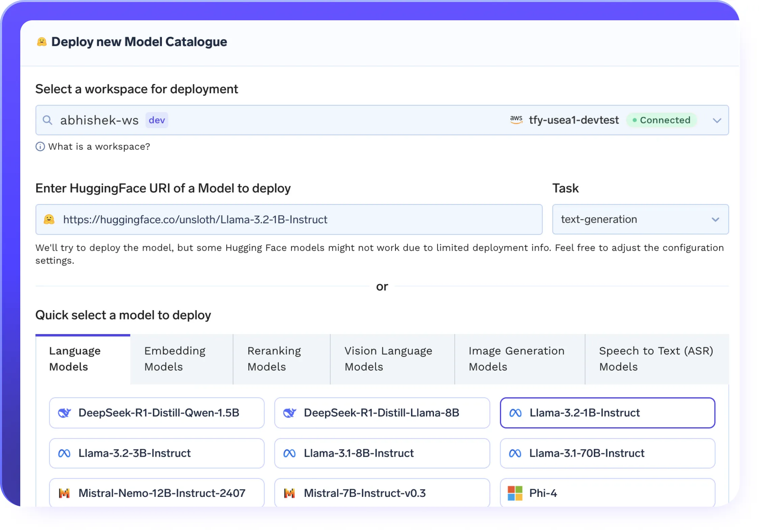Viewport: 760px width, 532px height.
Task: Select Mistral-7B-Instruct-v0.3 model
Action: coord(382,493)
